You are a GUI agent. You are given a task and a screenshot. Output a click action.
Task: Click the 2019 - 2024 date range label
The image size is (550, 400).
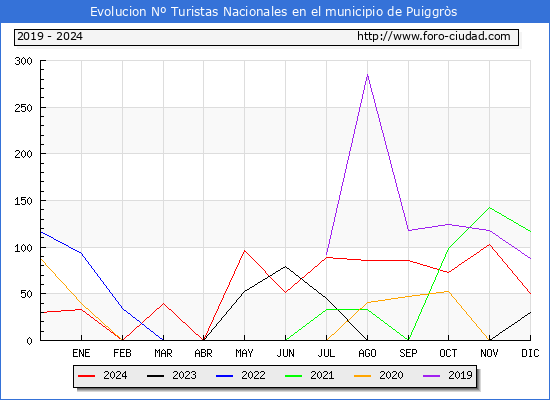(x=50, y=36)
